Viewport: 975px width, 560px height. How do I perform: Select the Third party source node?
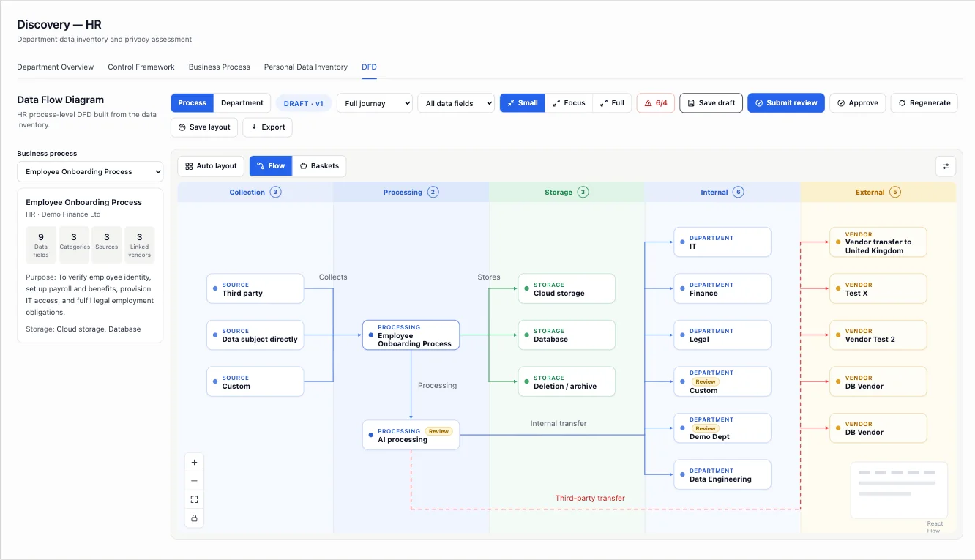pos(255,288)
